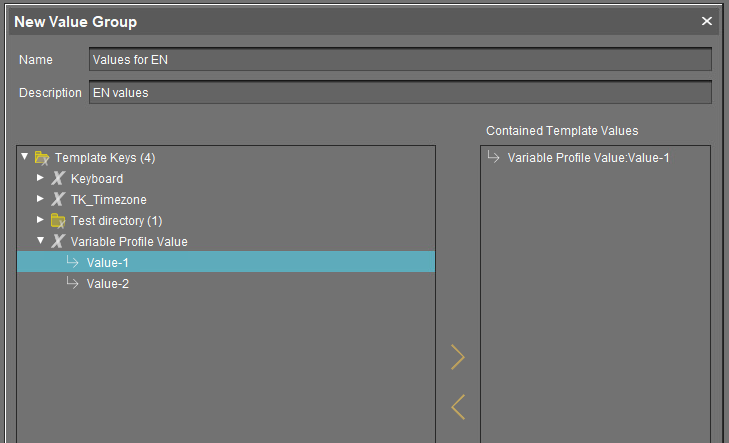The height and width of the screenshot is (443, 729).
Task: Close the New Value Group dialog
Action: pos(707,21)
